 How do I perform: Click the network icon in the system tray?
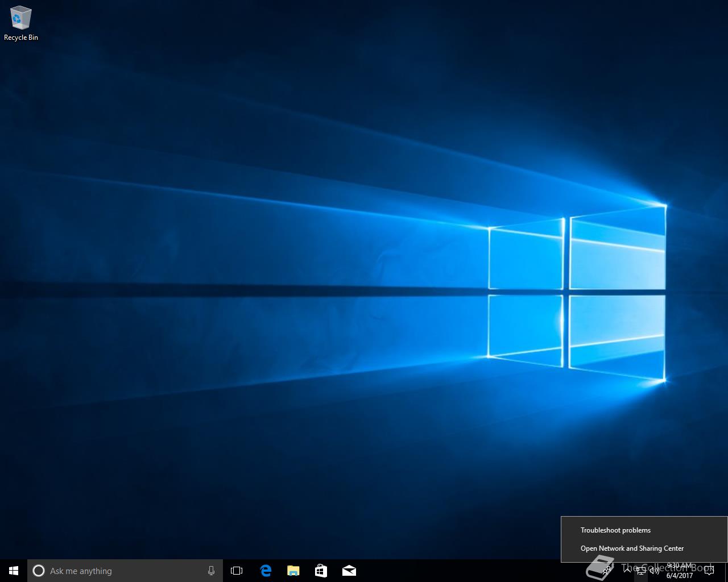tap(641, 571)
